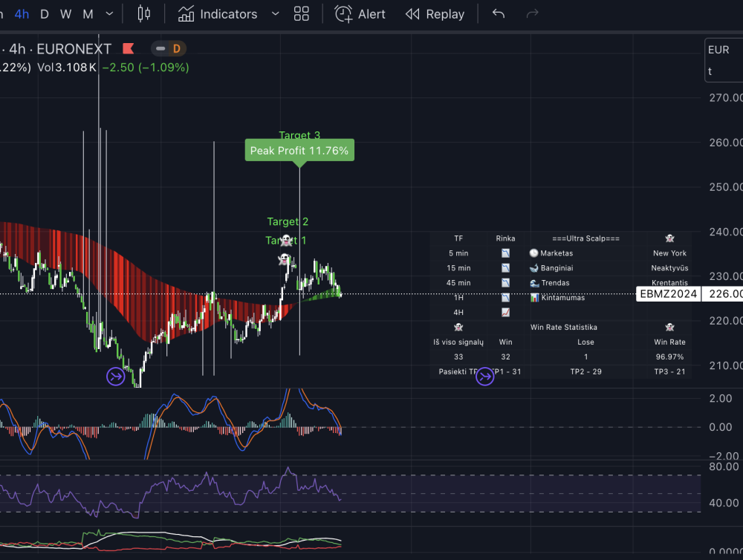Open the candlestick chart type selector
The height and width of the screenshot is (560, 743).
(x=144, y=13)
